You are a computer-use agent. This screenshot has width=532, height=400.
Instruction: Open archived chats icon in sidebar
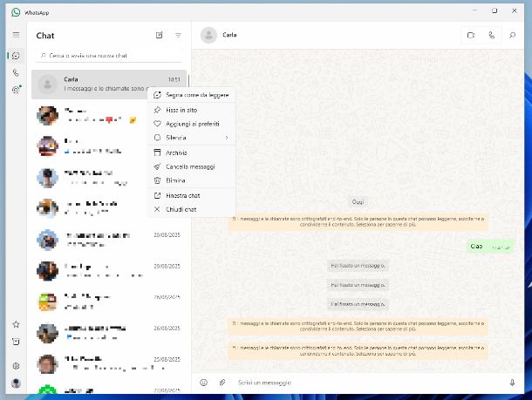pos(16,342)
